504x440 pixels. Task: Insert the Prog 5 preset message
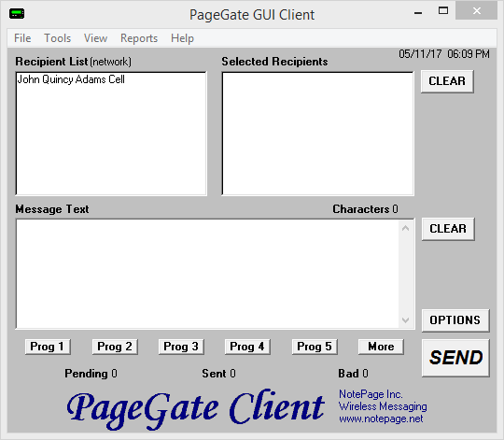click(x=315, y=347)
